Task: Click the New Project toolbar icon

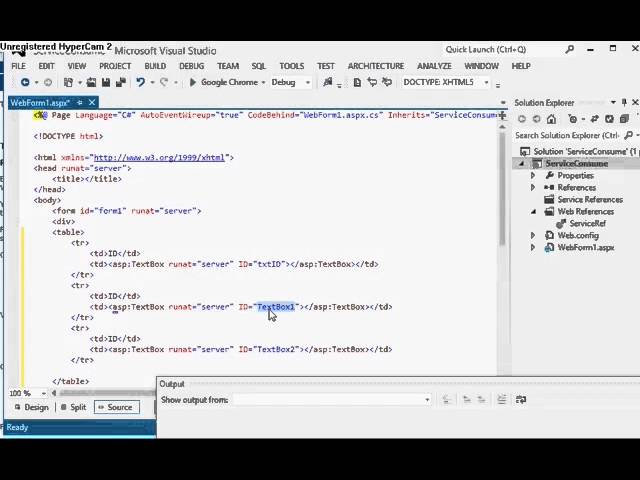Action: point(68,82)
